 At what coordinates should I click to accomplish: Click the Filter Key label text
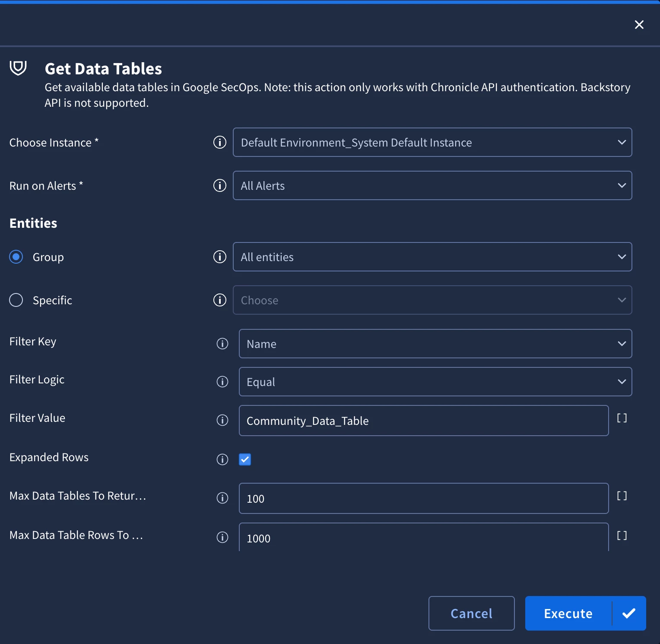point(33,341)
